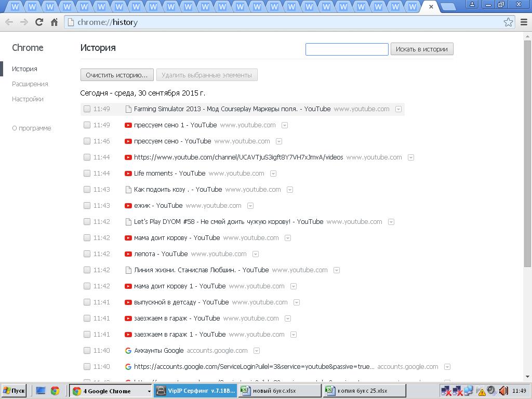This screenshot has height=399, width=532.
Task: Click the volume speaker tray icon
Action: (x=503, y=391)
